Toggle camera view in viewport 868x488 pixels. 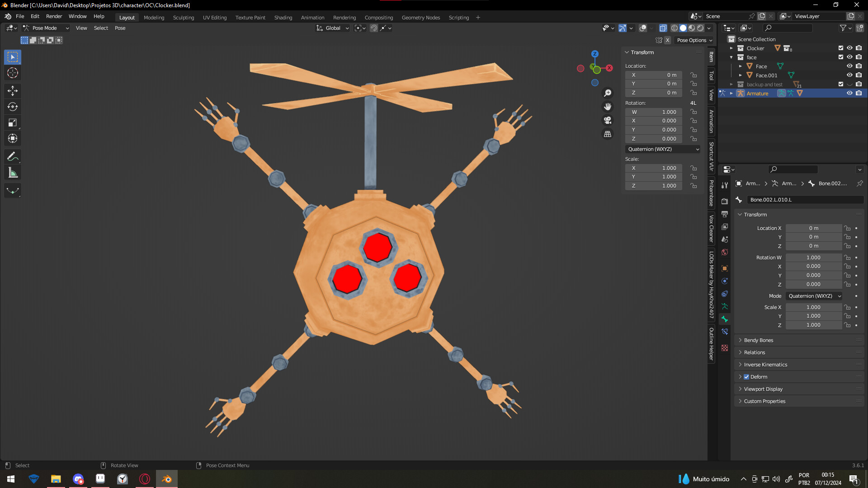pos(608,120)
